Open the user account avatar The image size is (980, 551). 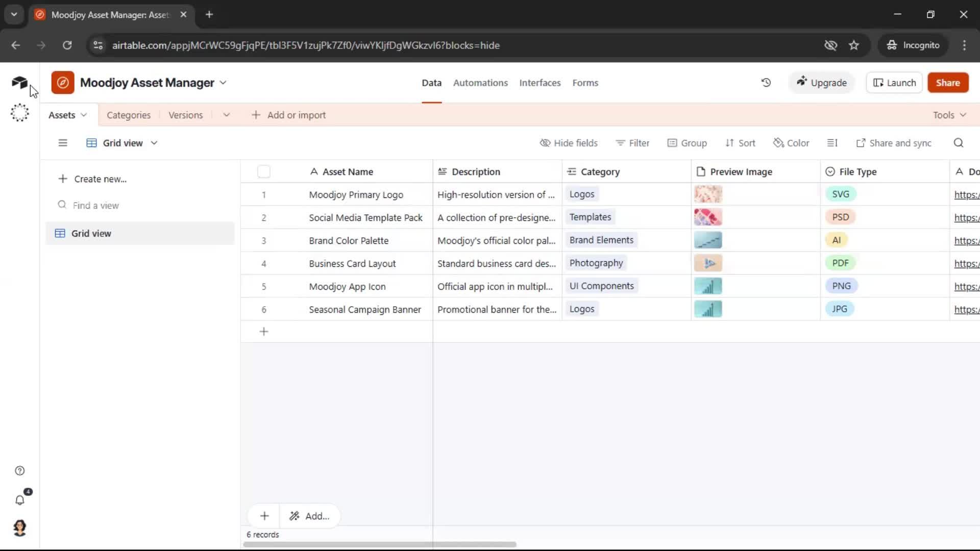point(19,528)
